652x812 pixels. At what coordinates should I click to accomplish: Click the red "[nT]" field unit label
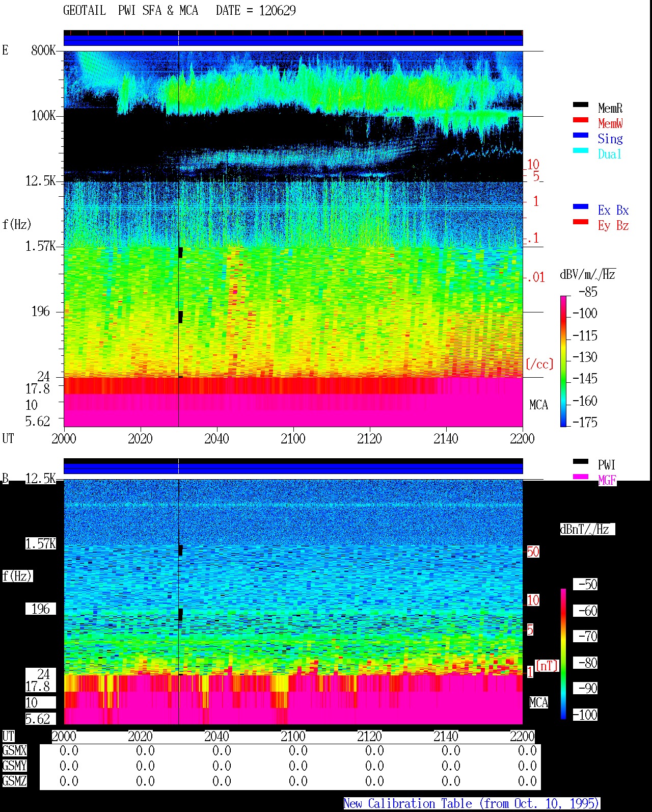click(547, 666)
